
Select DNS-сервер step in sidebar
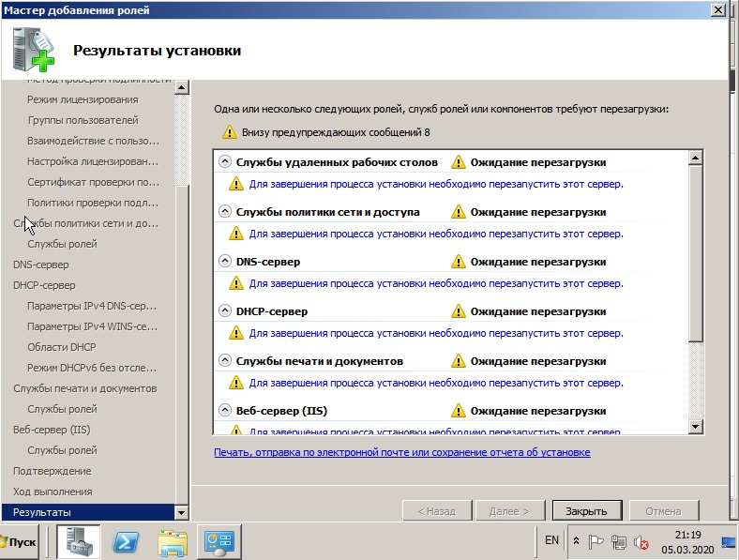pos(41,265)
